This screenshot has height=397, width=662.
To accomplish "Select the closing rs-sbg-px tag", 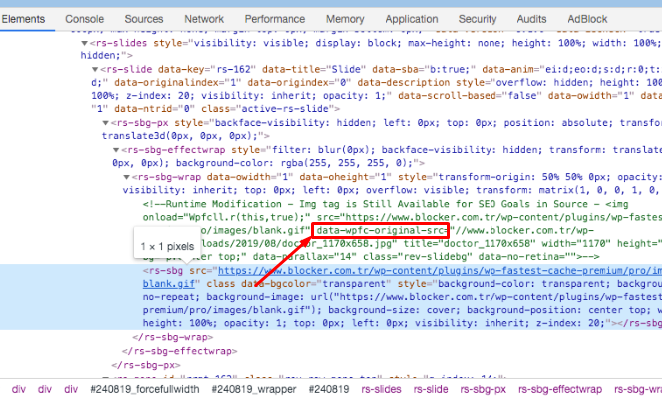I will tap(146, 365).
